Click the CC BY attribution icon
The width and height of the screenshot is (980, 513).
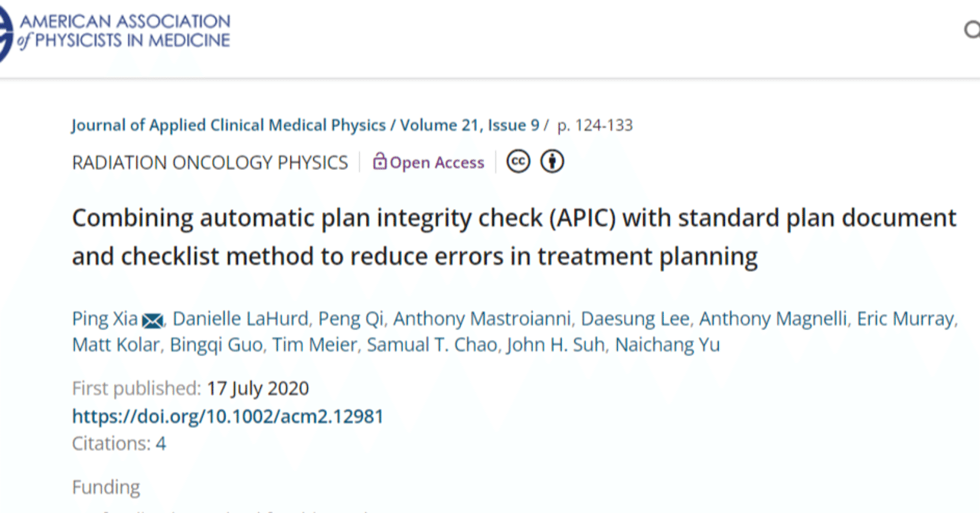(x=551, y=162)
